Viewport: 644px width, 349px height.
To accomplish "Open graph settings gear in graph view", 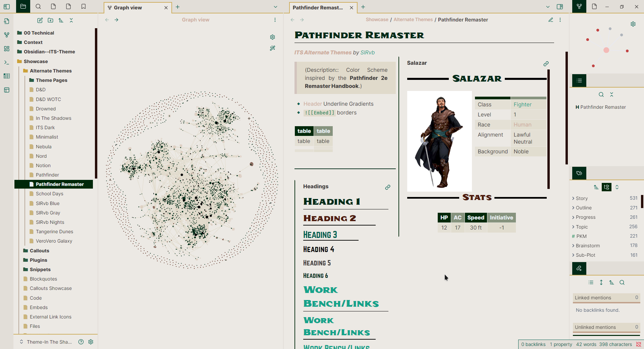I will [x=272, y=37].
